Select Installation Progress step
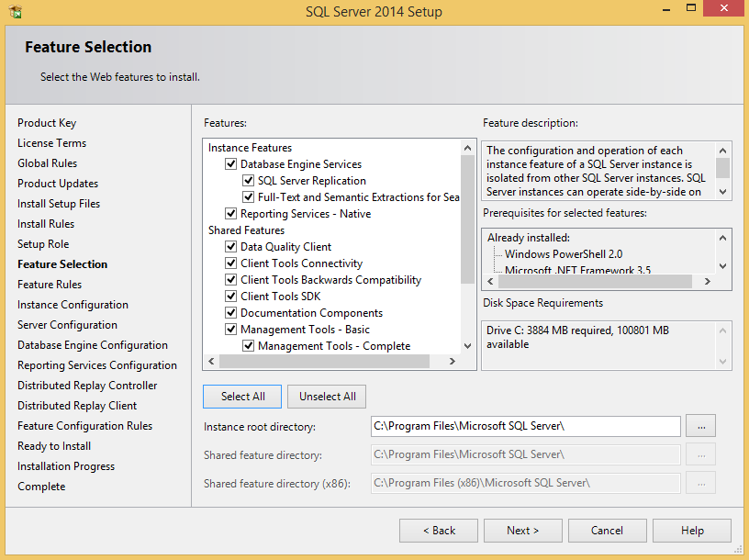This screenshot has width=749, height=560. 66,466
